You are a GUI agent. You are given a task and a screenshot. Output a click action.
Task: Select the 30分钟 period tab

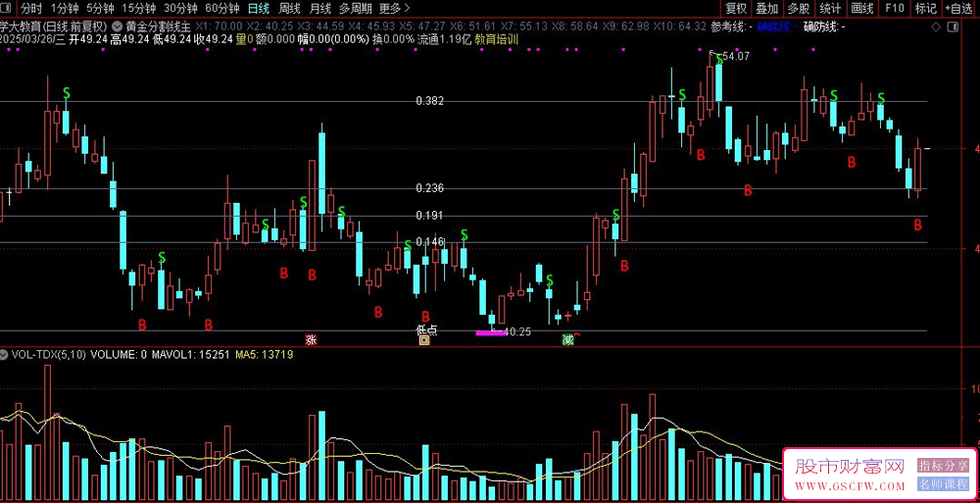180,8
